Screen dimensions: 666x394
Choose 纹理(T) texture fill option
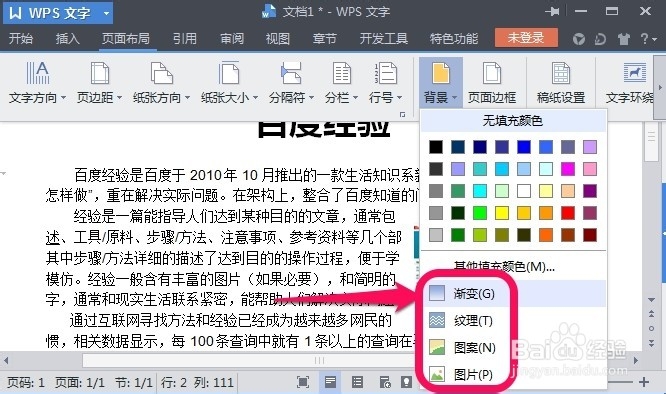coord(514,321)
